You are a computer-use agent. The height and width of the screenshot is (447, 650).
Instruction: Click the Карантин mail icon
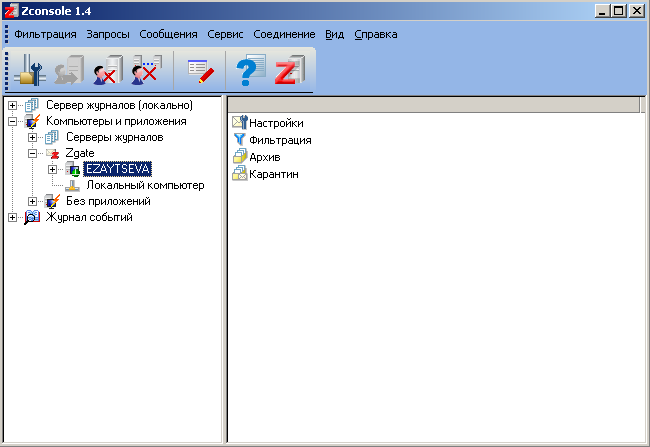coord(240,173)
